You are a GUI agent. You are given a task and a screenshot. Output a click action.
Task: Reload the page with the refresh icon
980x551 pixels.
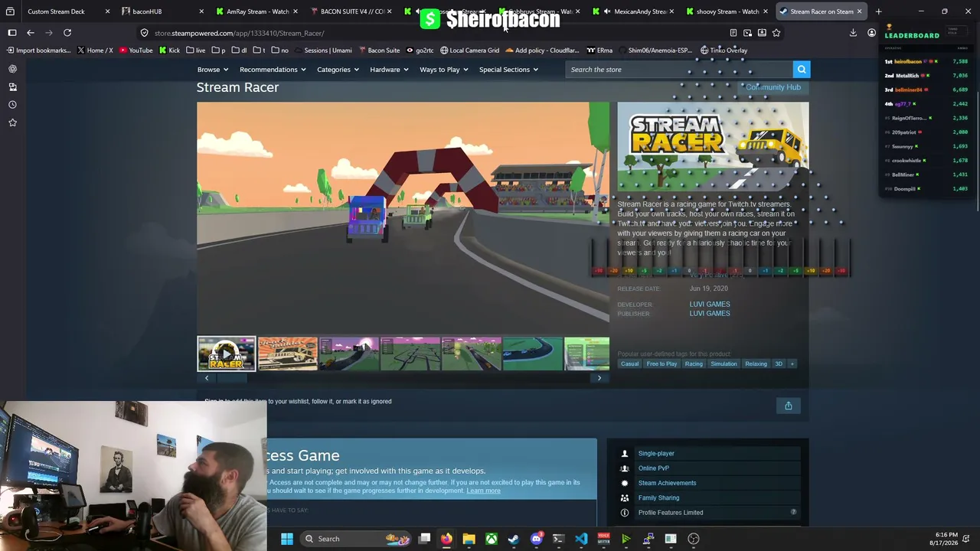pos(67,33)
